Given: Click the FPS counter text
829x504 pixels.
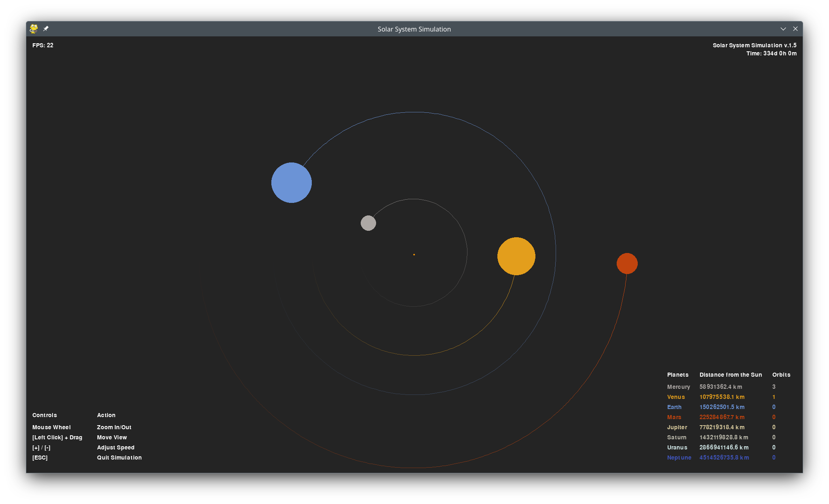Looking at the screenshot, I should [43, 45].
